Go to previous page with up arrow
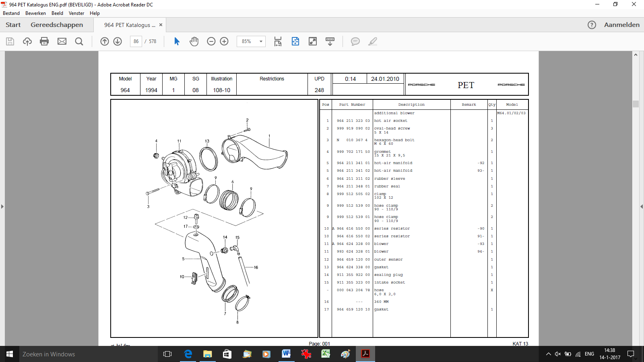Viewport: 644px width, 362px height. point(105,41)
